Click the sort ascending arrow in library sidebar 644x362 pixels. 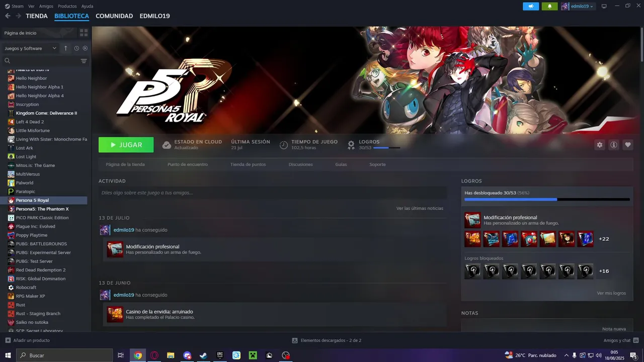[x=65, y=48]
